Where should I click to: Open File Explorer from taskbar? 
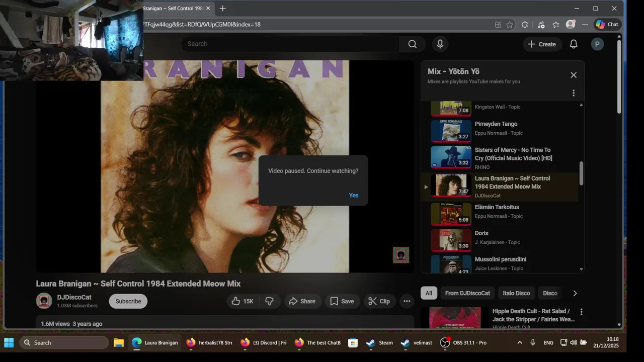pyautogui.click(x=119, y=342)
